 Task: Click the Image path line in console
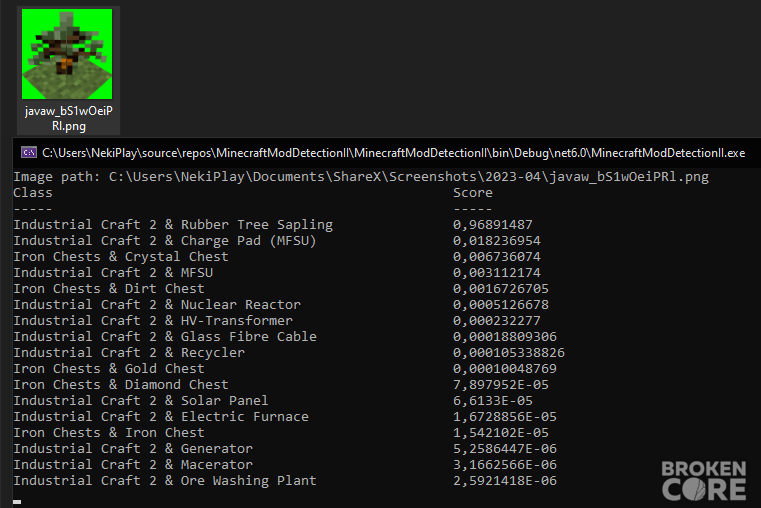point(361,177)
